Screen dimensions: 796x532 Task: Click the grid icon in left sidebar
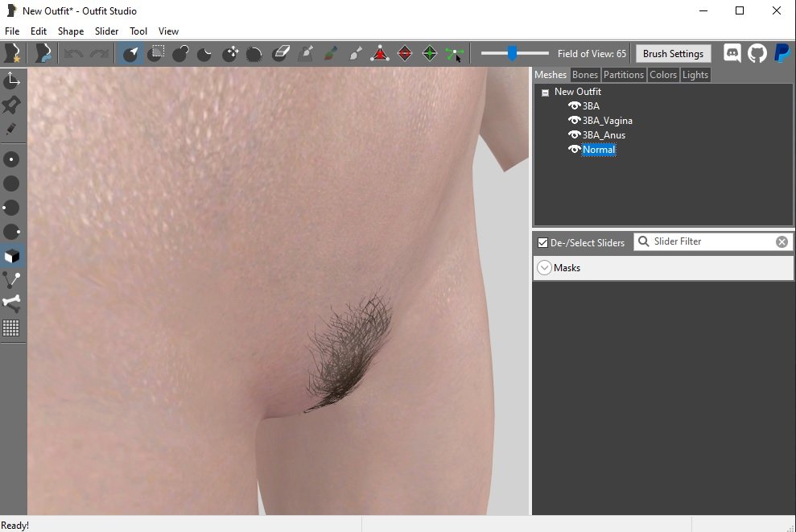pyautogui.click(x=12, y=328)
